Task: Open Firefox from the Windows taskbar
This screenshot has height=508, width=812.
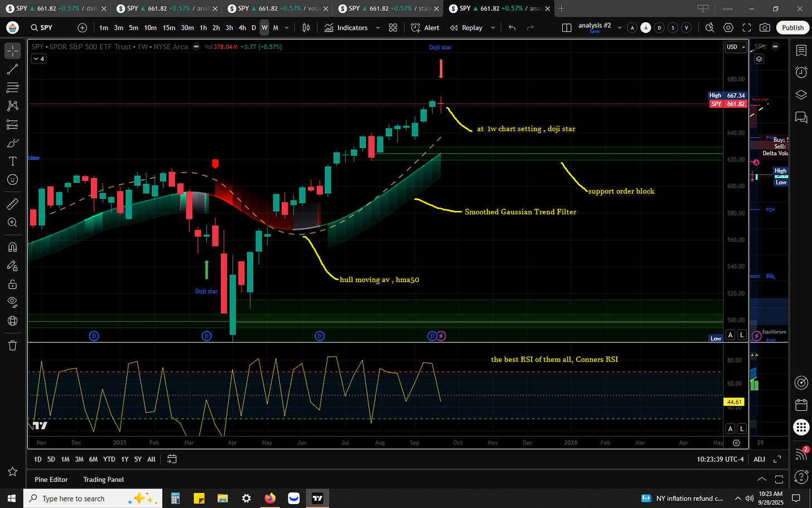Action: (270, 498)
